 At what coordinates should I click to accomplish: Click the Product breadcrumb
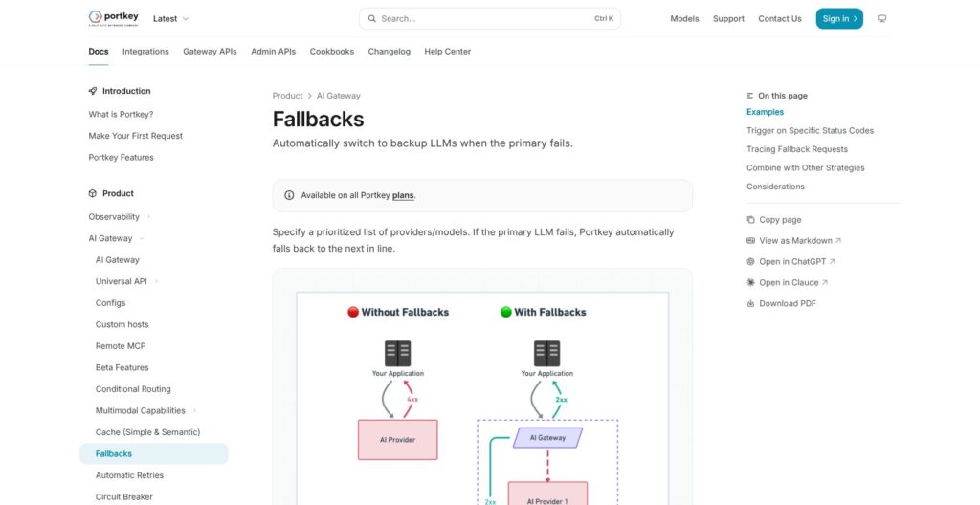287,96
